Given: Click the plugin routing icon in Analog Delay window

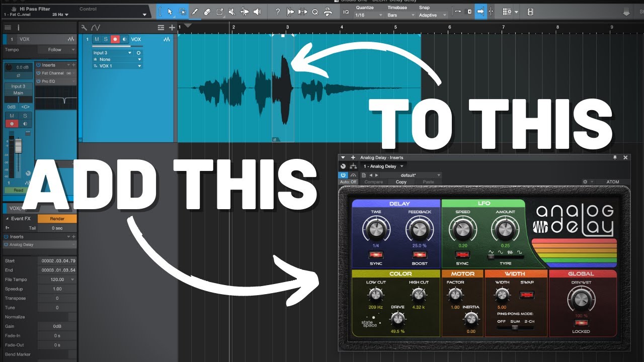Looking at the screenshot, I should click(353, 166).
